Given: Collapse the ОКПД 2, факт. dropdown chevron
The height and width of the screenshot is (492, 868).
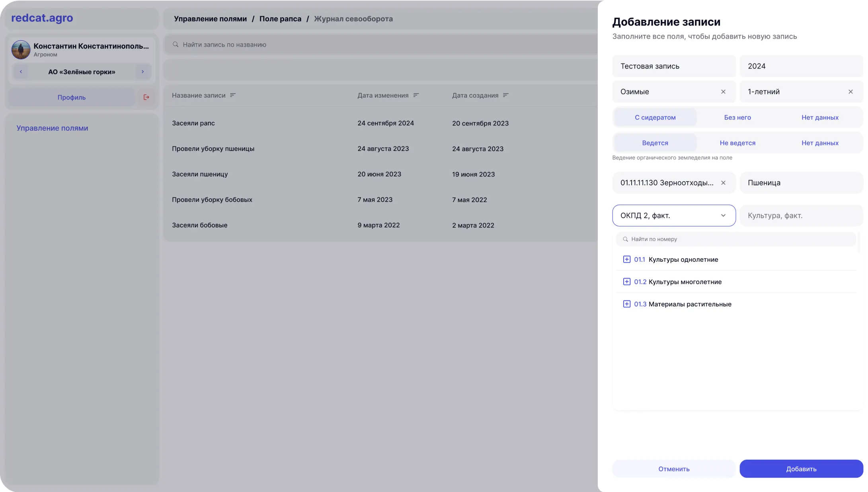Looking at the screenshot, I should (723, 216).
